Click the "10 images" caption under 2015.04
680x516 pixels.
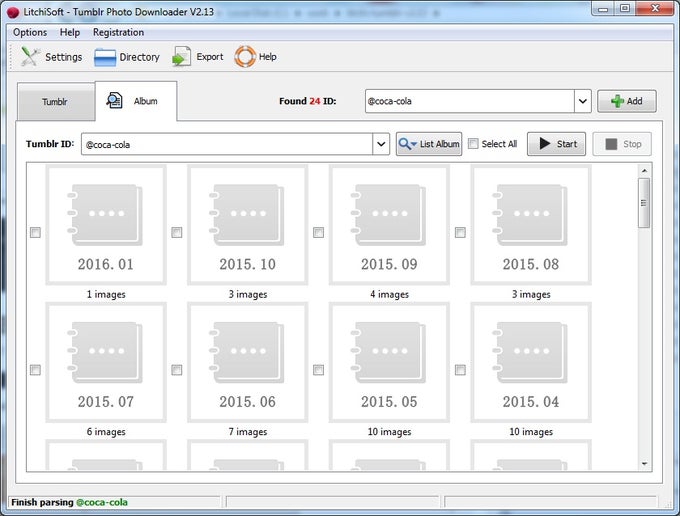click(531, 432)
